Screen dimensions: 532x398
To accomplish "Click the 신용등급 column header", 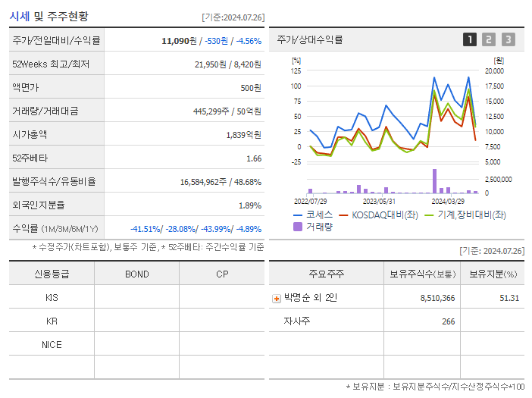I will (52, 274).
